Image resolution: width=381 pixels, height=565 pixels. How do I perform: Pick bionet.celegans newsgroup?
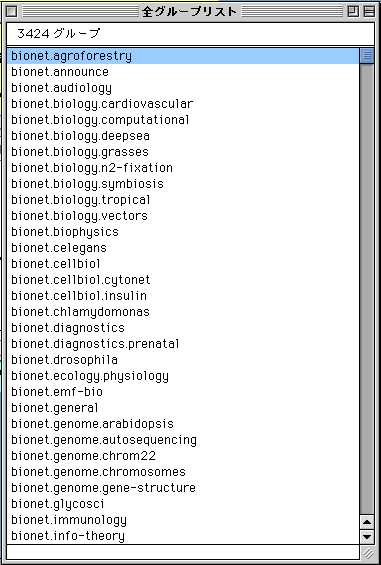(183, 248)
